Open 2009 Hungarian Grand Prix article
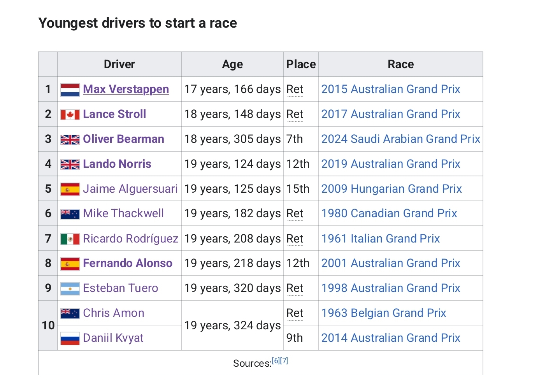This screenshot has height=392, width=560. point(391,189)
